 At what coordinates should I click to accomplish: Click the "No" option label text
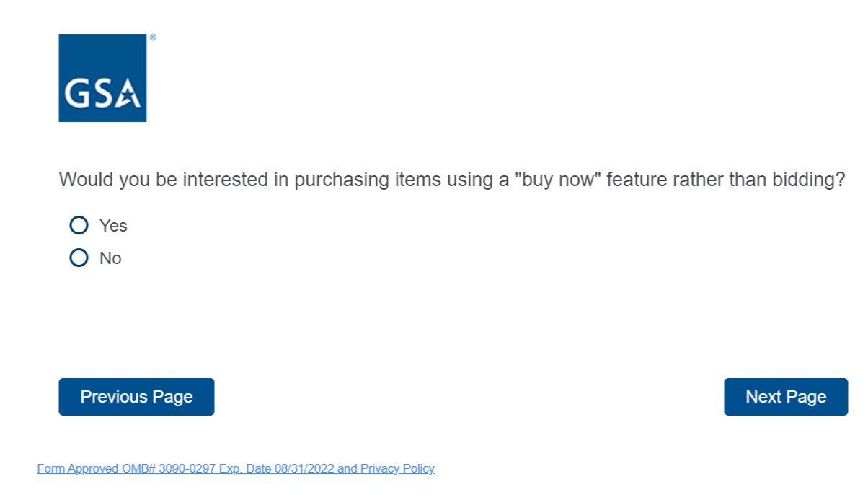click(110, 258)
